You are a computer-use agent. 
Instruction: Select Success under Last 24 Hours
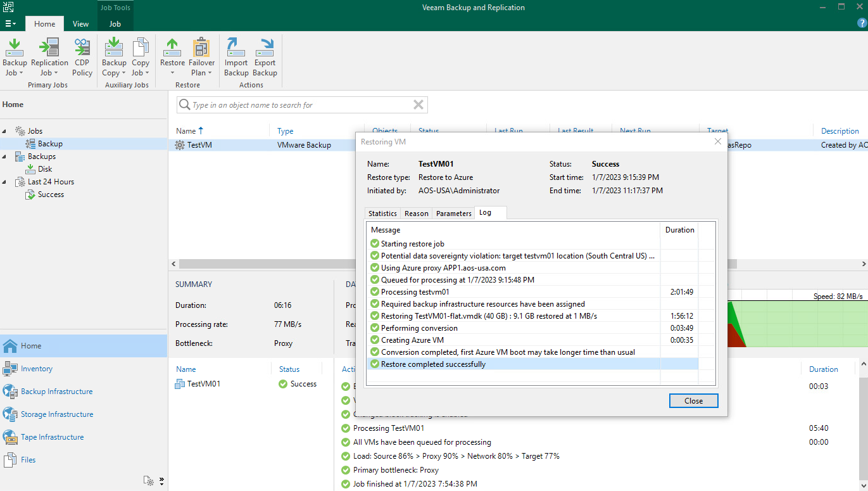coord(51,194)
